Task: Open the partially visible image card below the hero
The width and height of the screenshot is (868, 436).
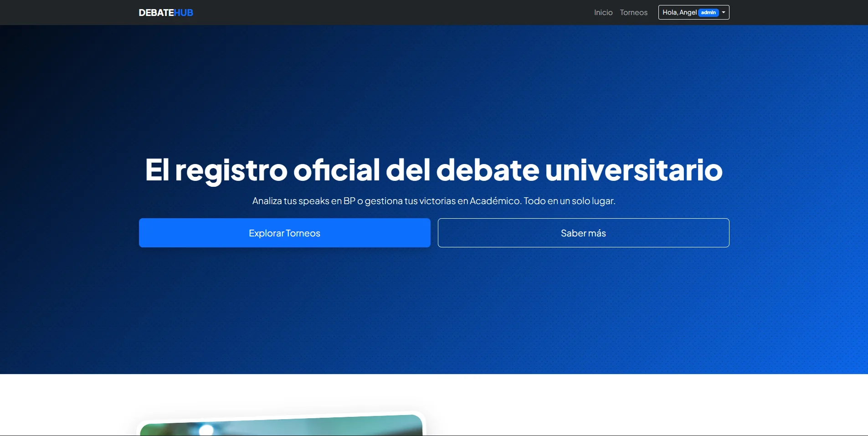Action: 281,425
